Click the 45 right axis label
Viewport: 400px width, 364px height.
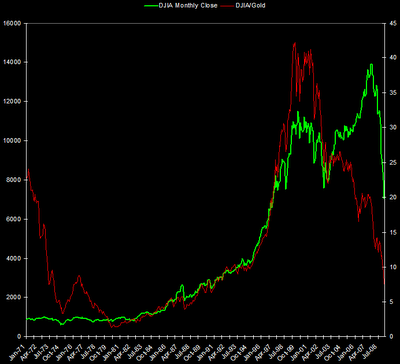click(392, 23)
